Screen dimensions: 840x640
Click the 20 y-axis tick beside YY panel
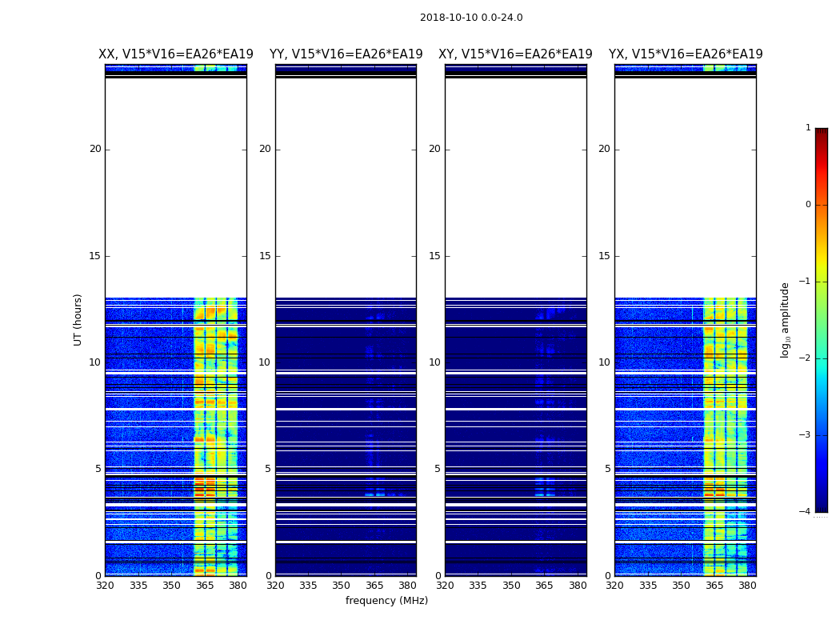coord(265,149)
